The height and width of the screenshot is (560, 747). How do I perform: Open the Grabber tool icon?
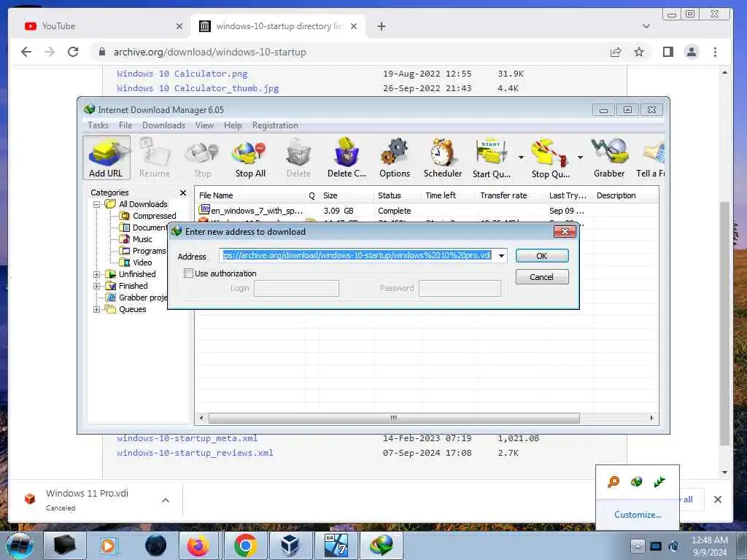click(609, 157)
